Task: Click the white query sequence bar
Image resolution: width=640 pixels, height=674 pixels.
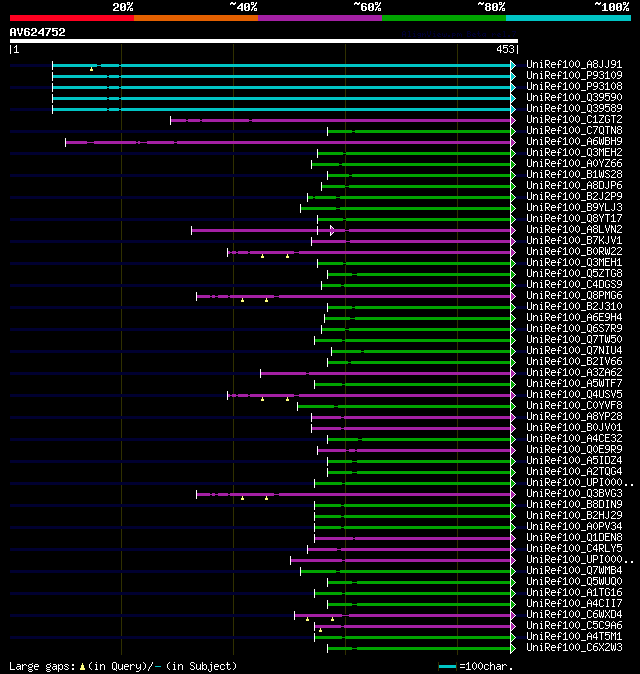Action: 264,41
